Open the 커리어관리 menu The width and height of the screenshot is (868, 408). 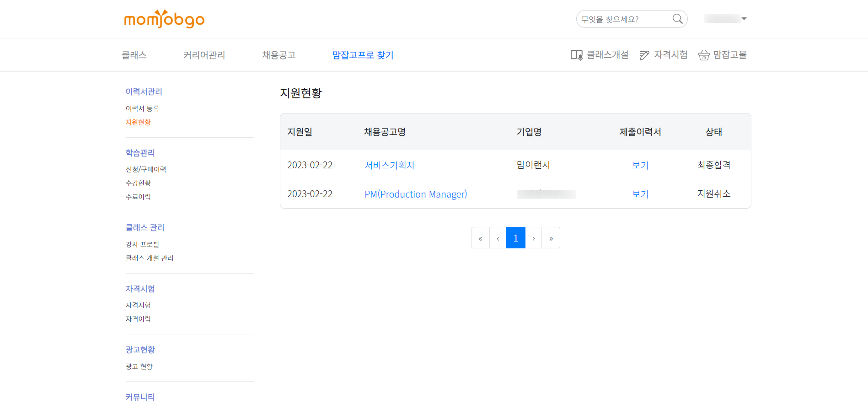204,55
